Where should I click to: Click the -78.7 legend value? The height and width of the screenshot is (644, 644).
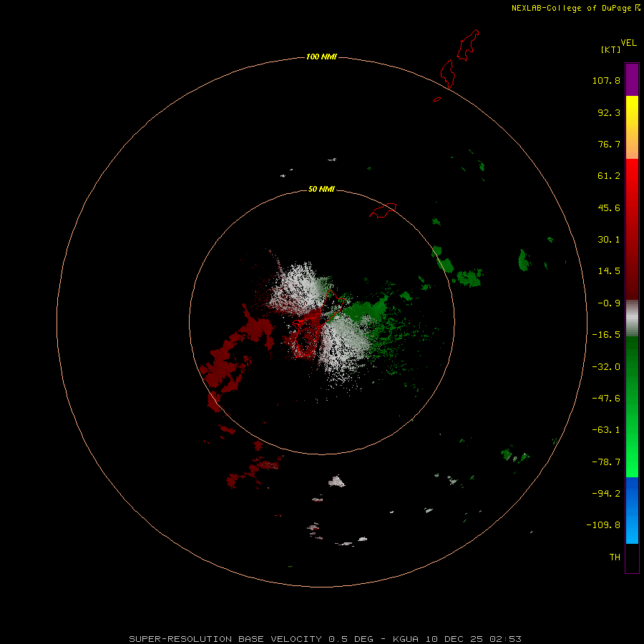coord(606,462)
